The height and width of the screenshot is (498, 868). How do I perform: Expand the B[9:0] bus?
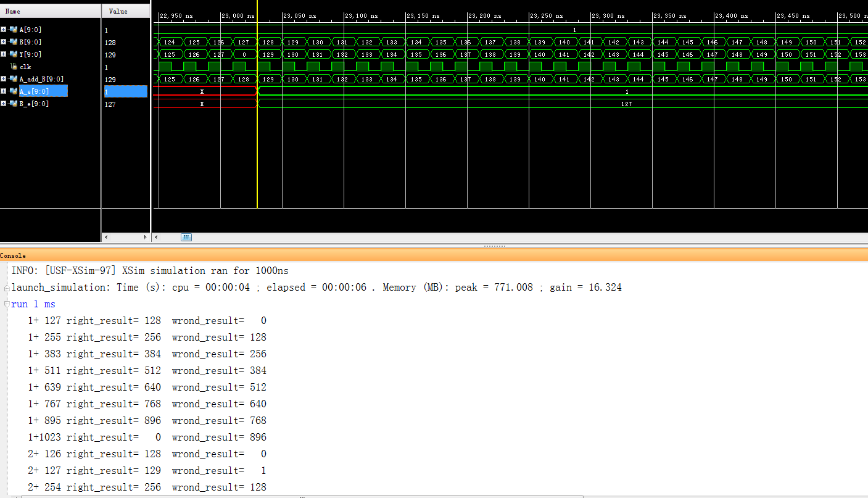pos(4,42)
